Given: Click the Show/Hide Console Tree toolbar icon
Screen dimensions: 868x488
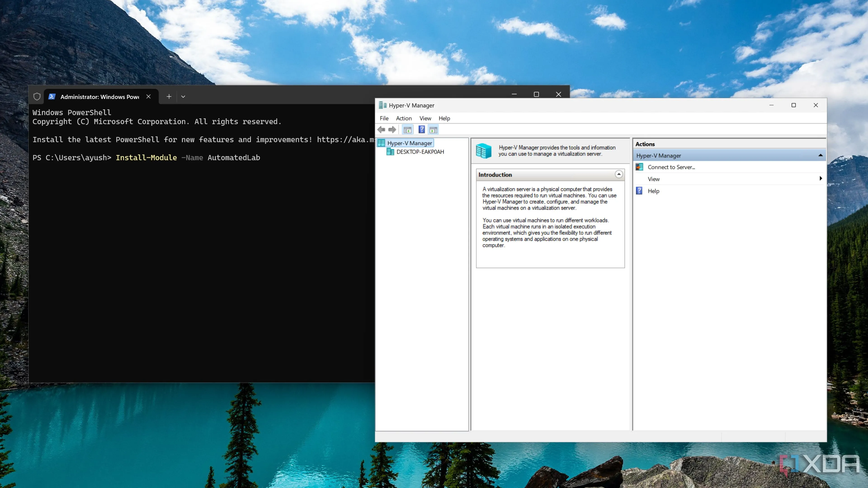Looking at the screenshot, I should click(407, 129).
